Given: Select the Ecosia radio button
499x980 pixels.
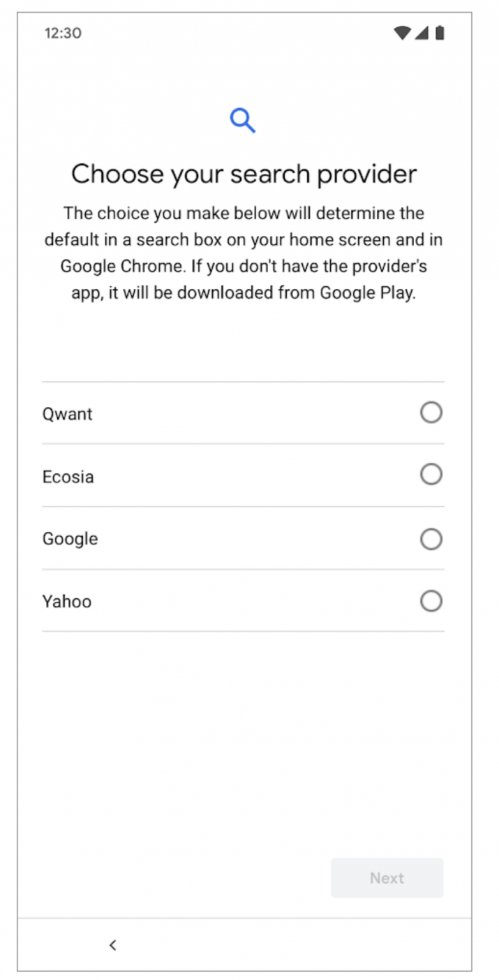Looking at the screenshot, I should click(431, 475).
